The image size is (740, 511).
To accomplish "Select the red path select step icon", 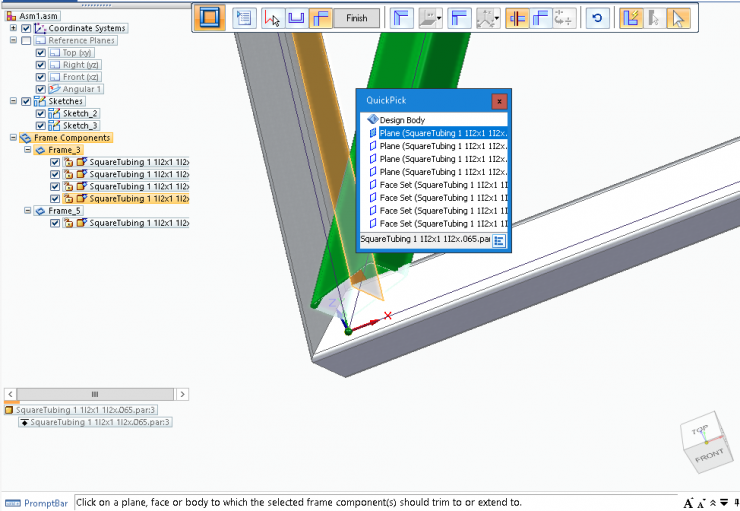I will 272,17.
